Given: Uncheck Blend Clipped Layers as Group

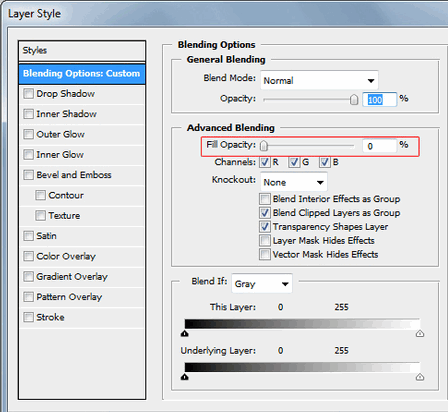Looking at the screenshot, I should (265, 213).
